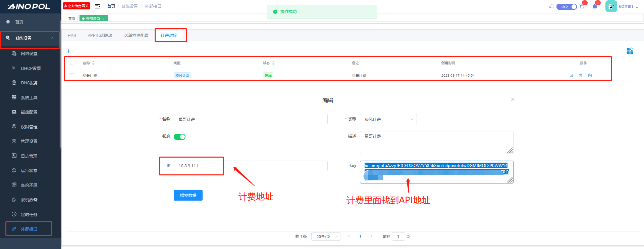Screen dimensions: 644x249
Task: Click the 提交数据 submit button
Action: [188, 195]
